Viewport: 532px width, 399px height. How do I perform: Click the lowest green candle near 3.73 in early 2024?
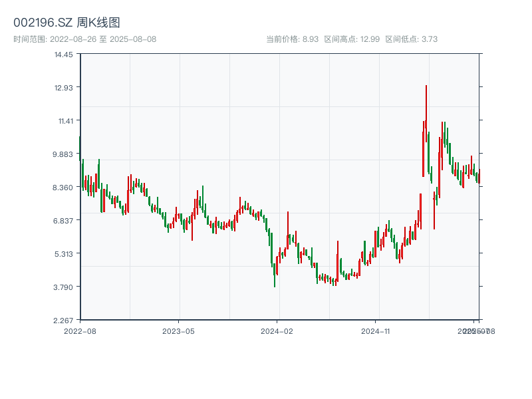pos(275,275)
